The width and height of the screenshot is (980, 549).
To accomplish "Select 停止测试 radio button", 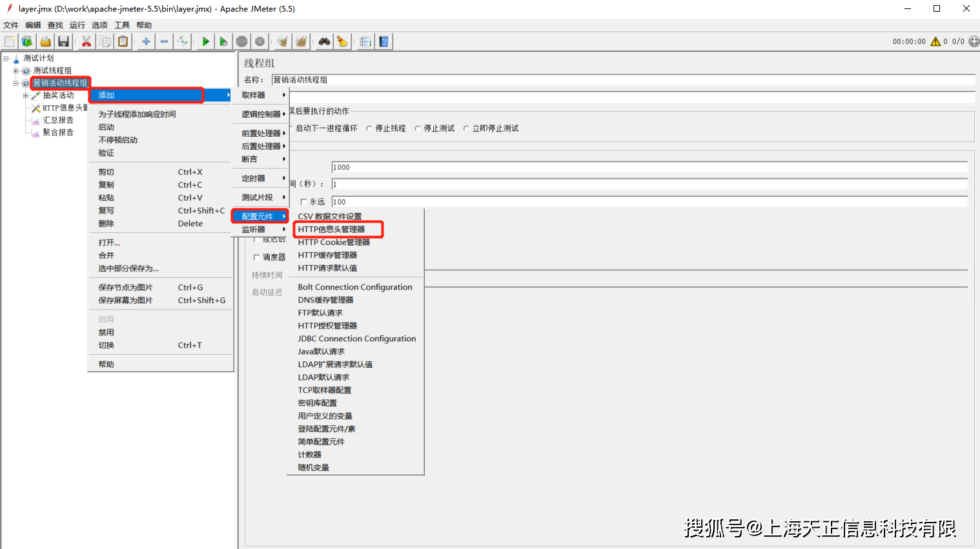I will 418,128.
